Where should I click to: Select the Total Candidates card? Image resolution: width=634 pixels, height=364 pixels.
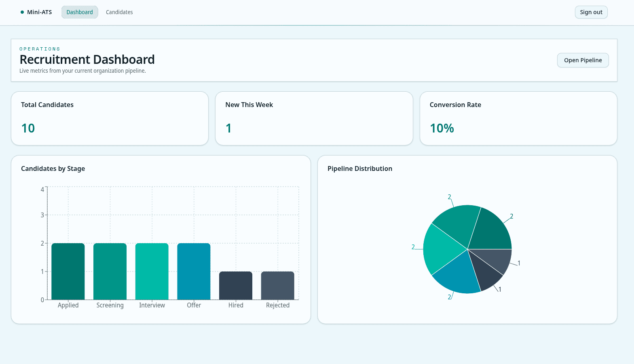tap(110, 118)
